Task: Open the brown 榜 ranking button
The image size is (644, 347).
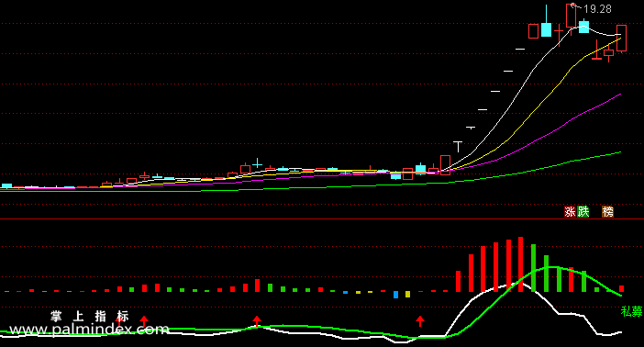Action: click(x=607, y=212)
